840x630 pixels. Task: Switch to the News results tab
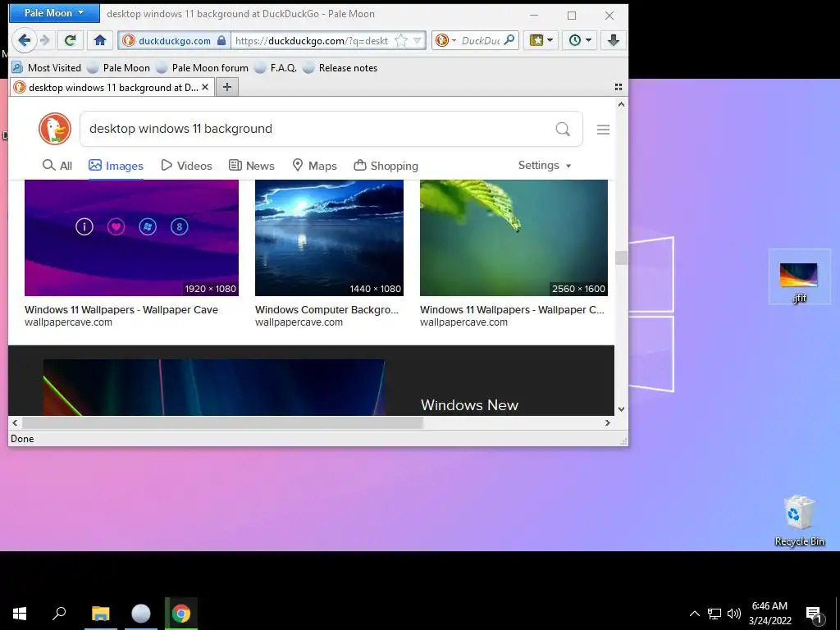pos(252,166)
